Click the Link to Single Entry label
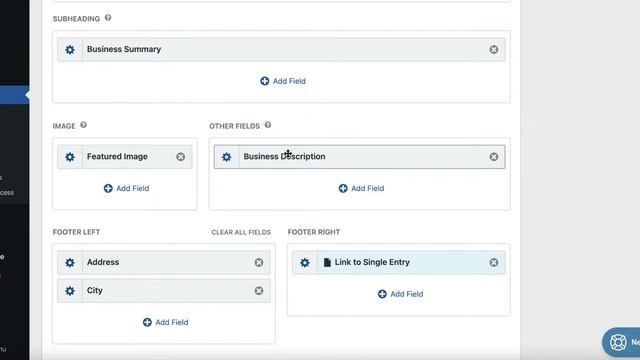This screenshot has width=640, height=360. coord(372,262)
